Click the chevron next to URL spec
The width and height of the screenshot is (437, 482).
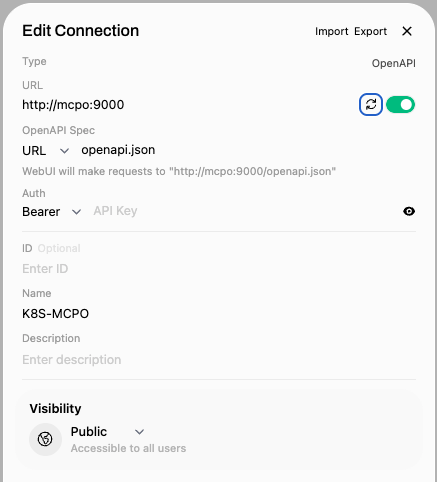64,151
